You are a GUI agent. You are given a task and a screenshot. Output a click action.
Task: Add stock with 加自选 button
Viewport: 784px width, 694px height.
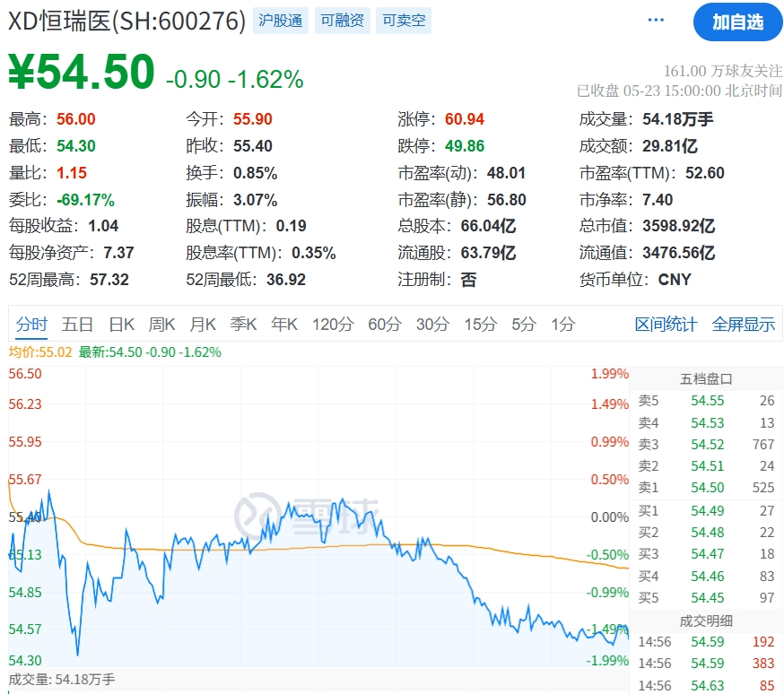pyautogui.click(x=737, y=22)
